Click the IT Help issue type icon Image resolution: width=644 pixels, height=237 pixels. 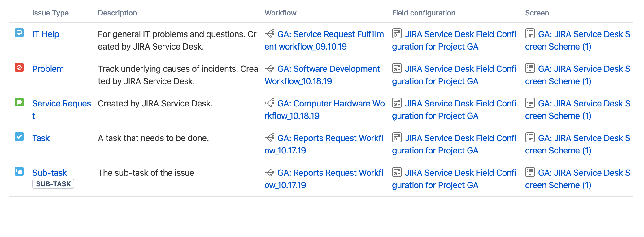tap(19, 33)
